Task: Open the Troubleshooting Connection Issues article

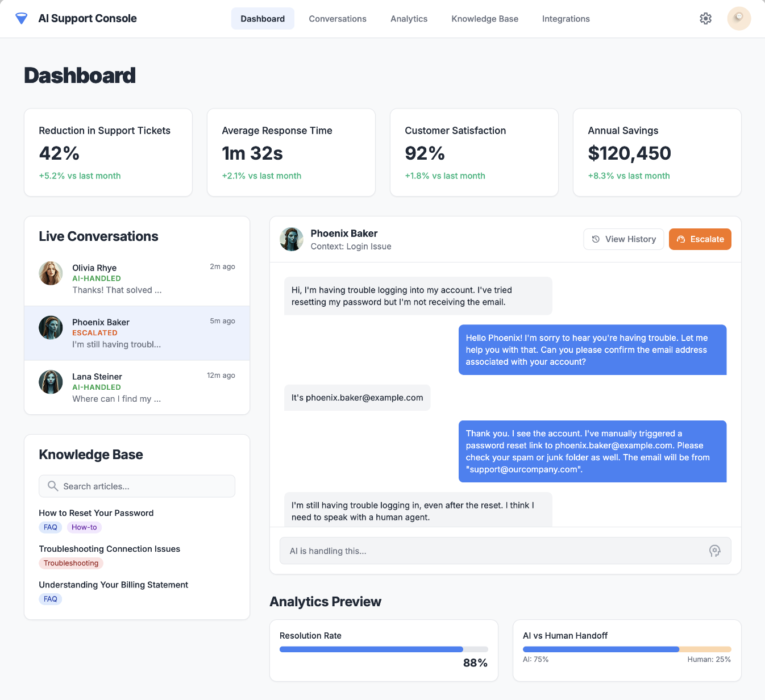Action: 109,549
